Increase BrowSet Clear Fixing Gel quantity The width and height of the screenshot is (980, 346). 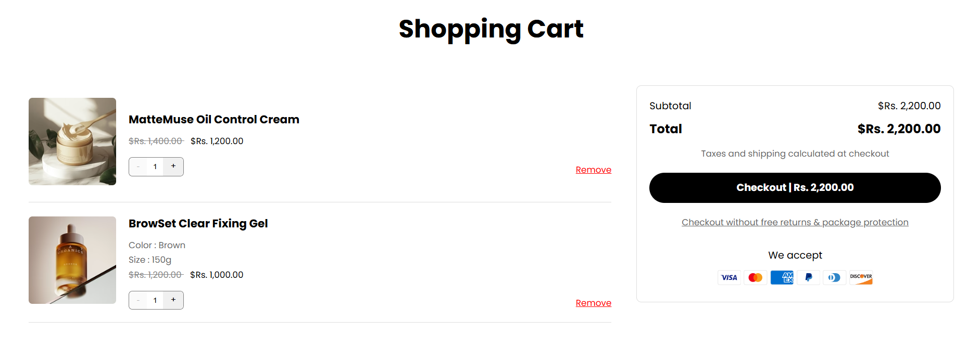tap(173, 300)
